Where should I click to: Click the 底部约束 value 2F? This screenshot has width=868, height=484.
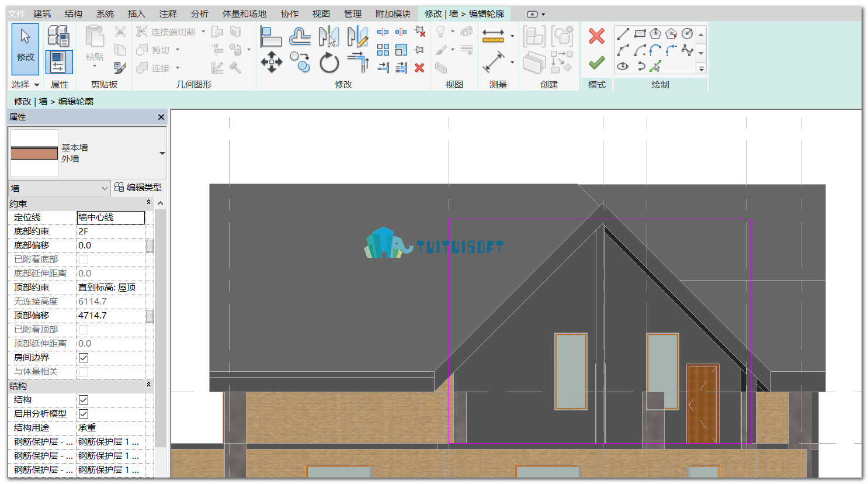point(111,231)
